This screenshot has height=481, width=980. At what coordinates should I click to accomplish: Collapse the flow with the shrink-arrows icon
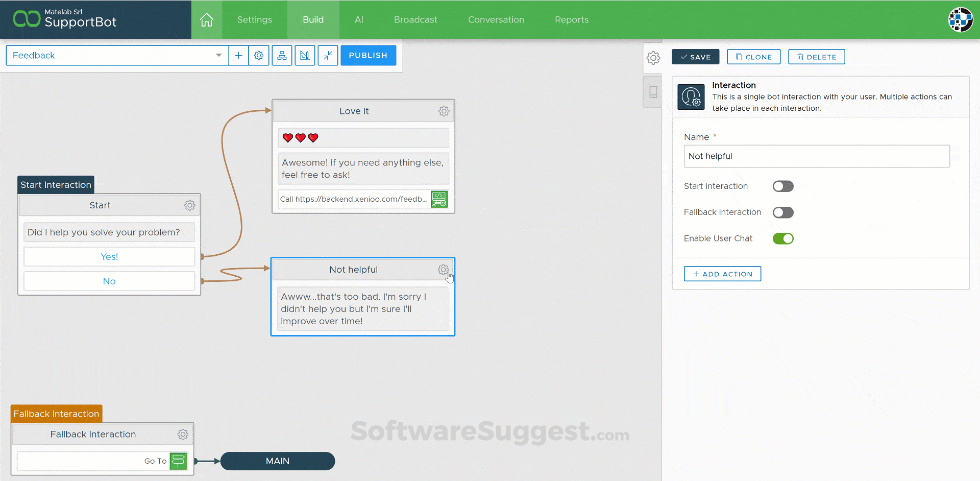pyautogui.click(x=327, y=55)
